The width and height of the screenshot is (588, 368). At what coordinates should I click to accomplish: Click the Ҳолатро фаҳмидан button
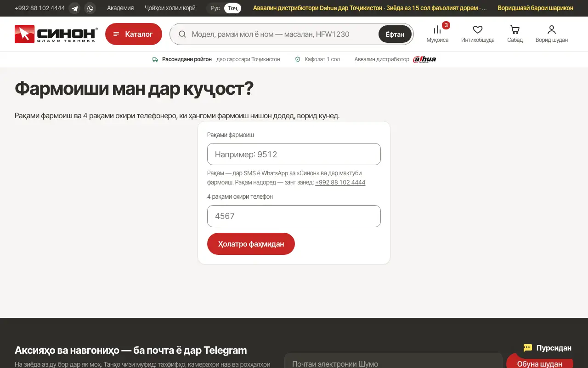251,244
